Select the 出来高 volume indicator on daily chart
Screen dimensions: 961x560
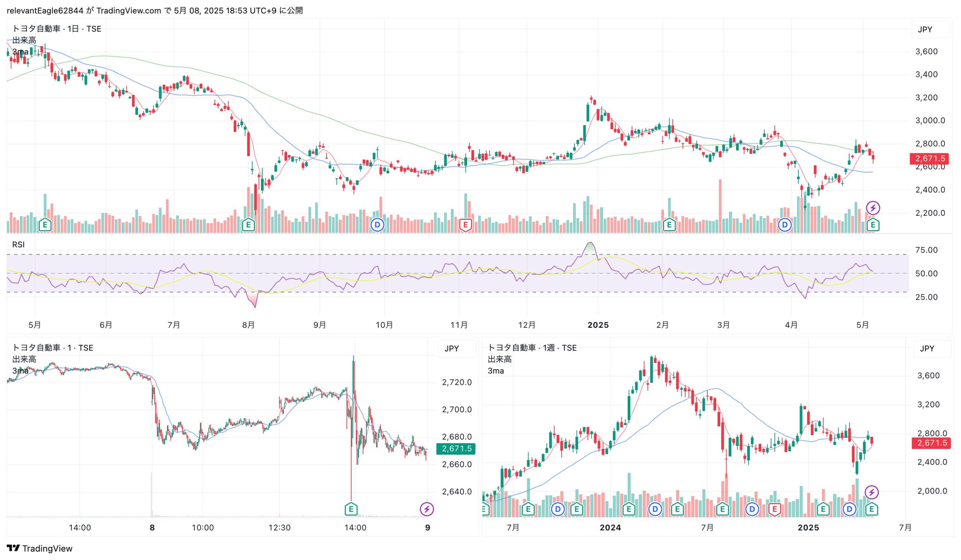[24, 41]
